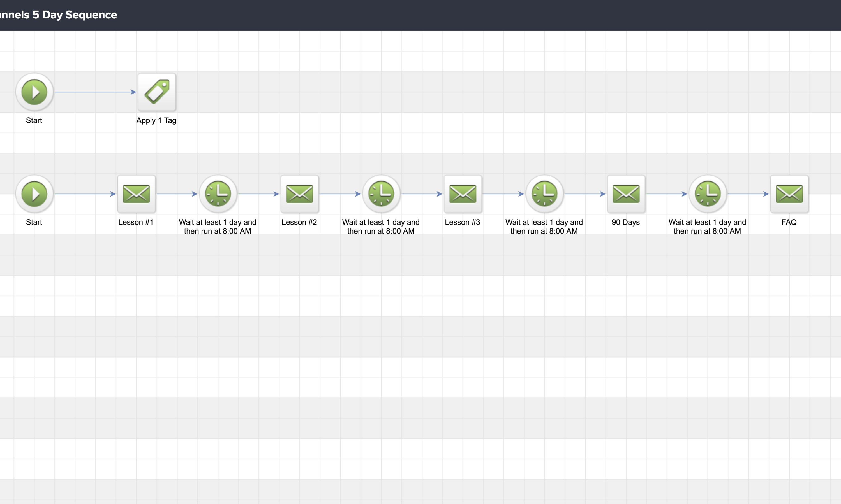This screenshot has height=504, width=841.
Task: Open the Lesson #1 email icon
Action: [x=136, y=194]
